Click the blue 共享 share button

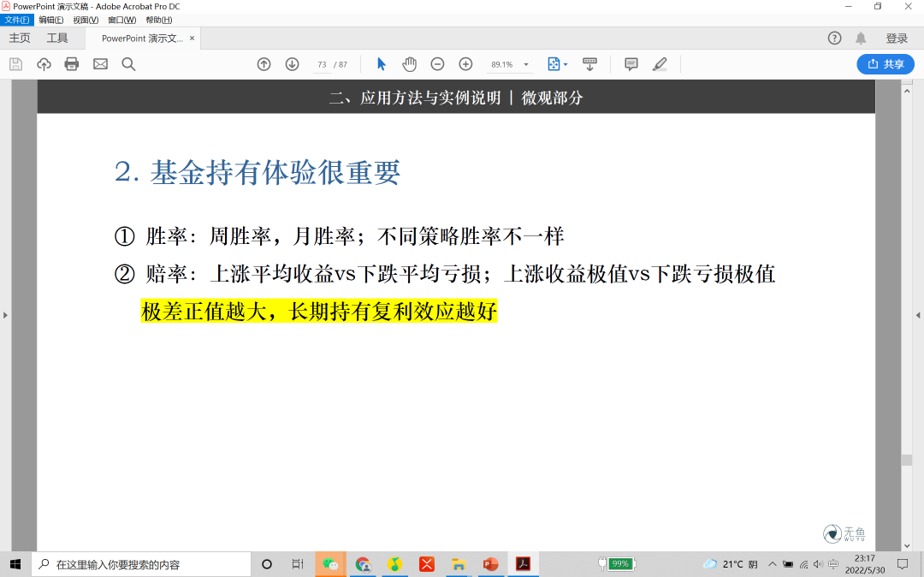[x=885, y=64]
